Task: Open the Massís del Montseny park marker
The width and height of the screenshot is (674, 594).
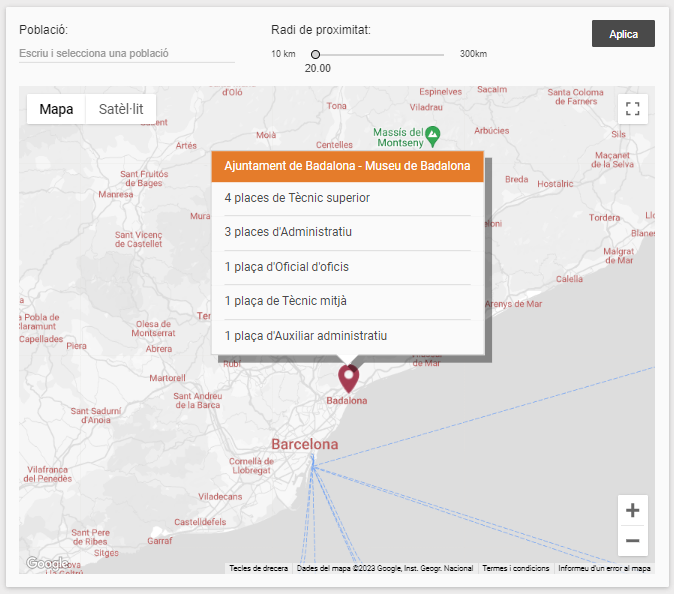Action: 433,136
